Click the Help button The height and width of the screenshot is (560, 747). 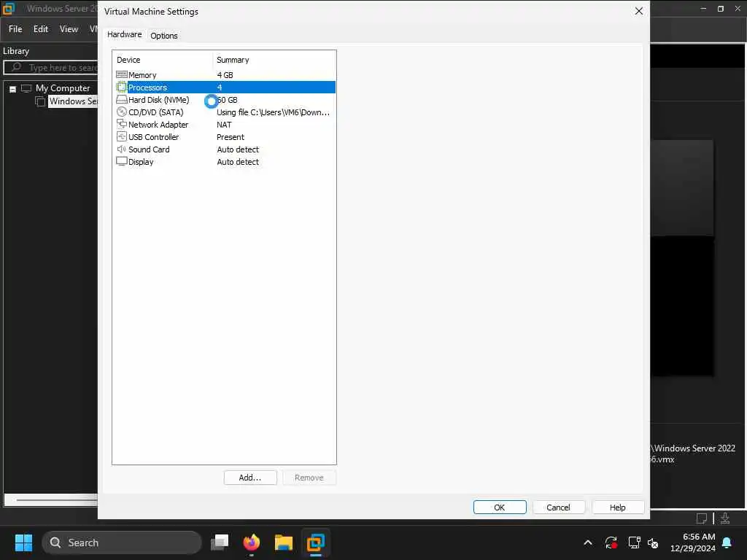coord(617,507)
